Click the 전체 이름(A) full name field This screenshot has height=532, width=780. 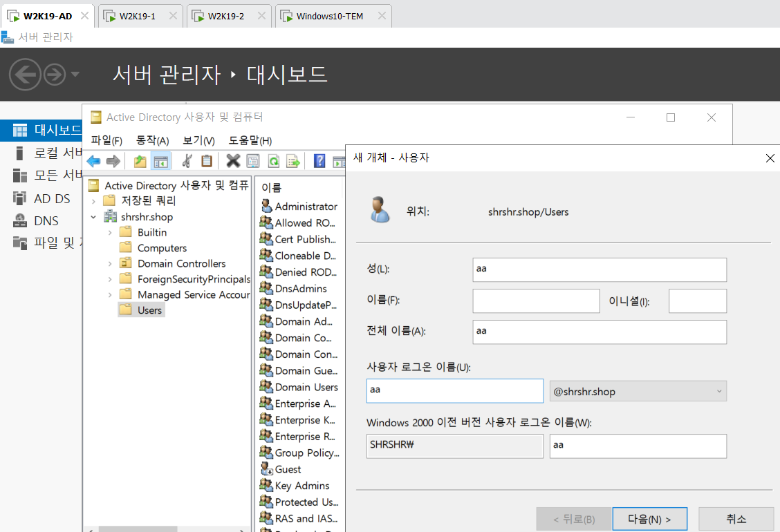pos(600,332)
